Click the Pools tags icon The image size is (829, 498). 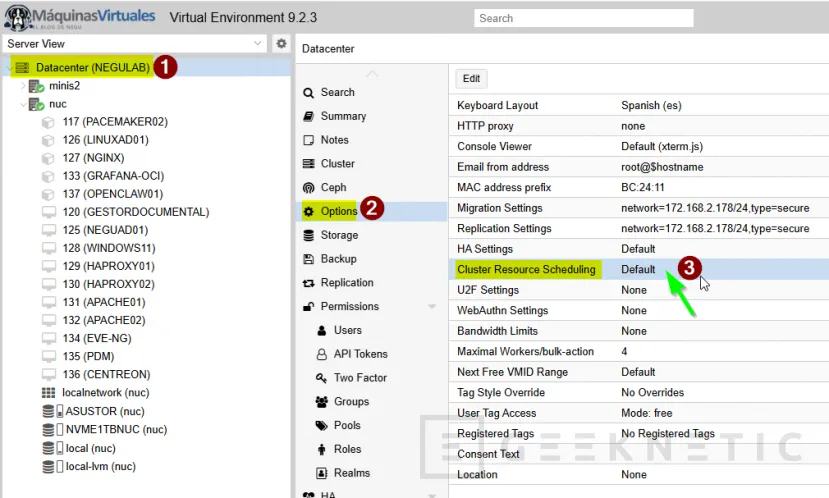click(321, 426)
